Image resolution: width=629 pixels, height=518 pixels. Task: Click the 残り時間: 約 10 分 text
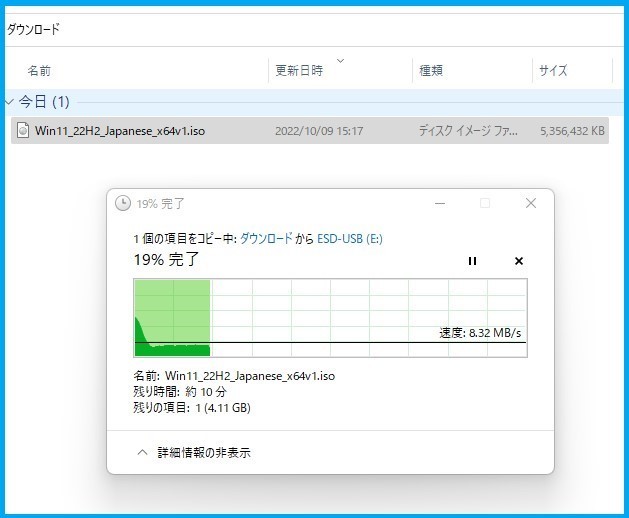click(180, 392)
